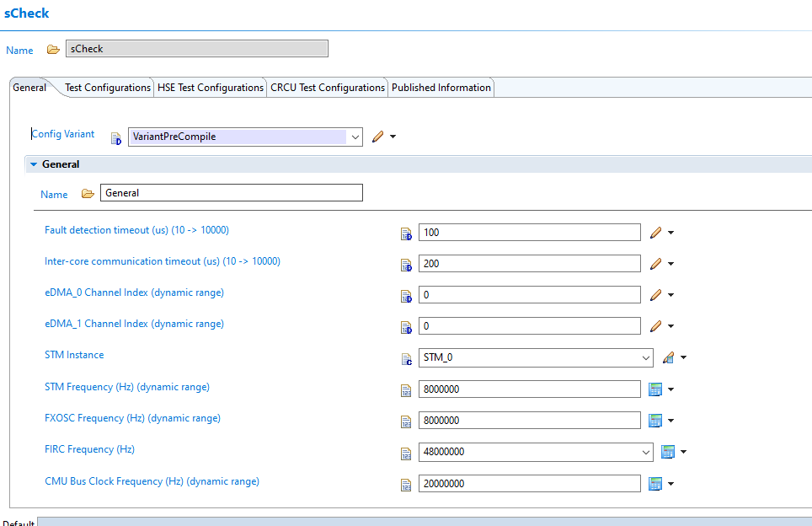Open the Config Variant VariantPreCompile dropdown
The height and width of the screenshot is (526, 812).
(x=355, y=137)
